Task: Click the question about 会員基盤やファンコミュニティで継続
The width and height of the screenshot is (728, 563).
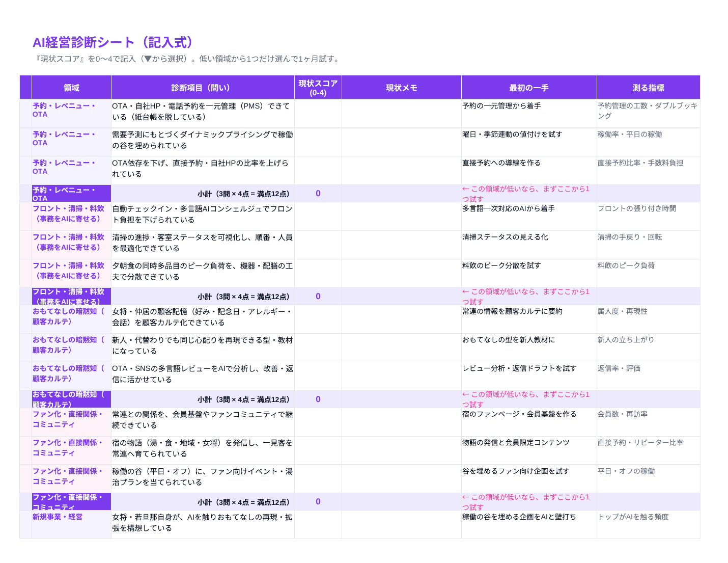Action: pyautogui.click(x=203, y=422)
